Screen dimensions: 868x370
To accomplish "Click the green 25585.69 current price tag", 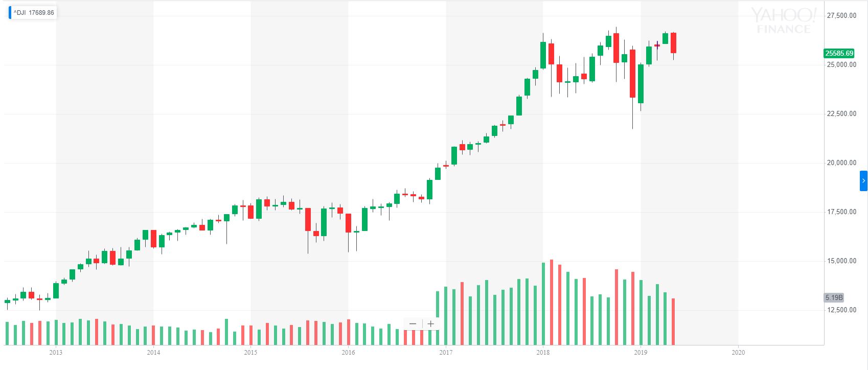I will [x=839, y=53].
